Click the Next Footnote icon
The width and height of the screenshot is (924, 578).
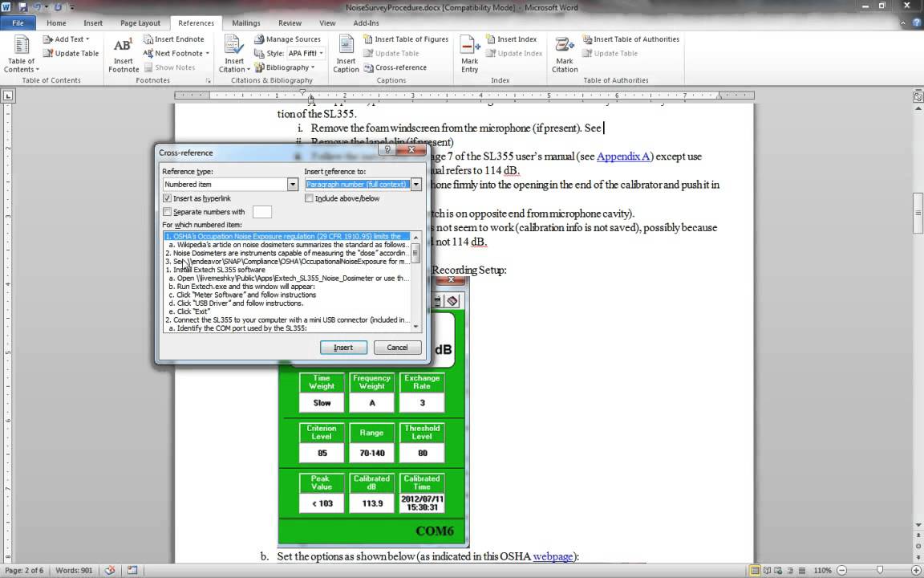[148, 54]
